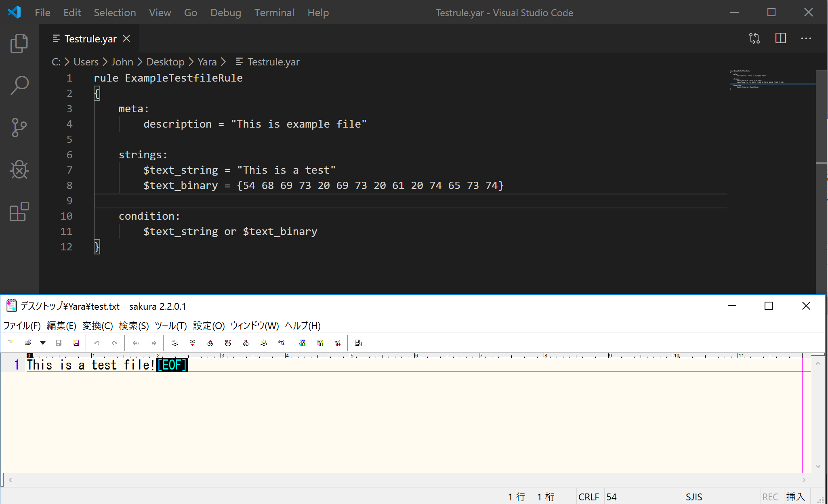Save test.txt using sakura save icon
828x504 pixels.
pos(59,342)
